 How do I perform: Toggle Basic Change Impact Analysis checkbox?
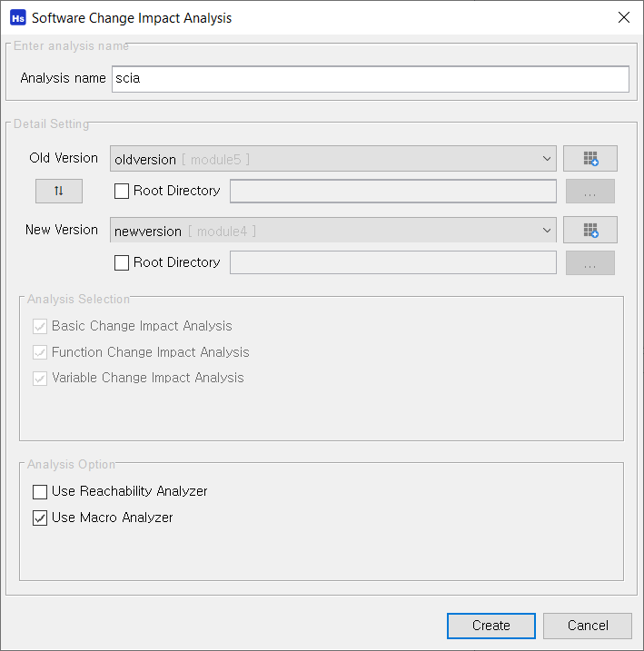coord(40,326)
